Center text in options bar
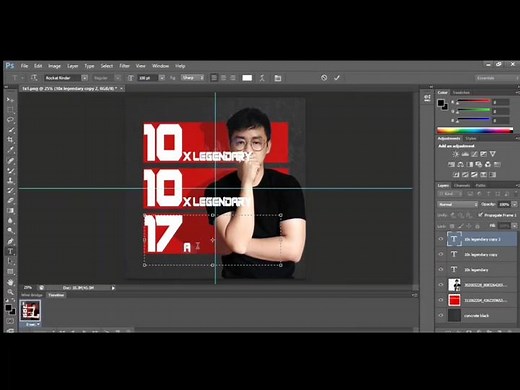Image resolution: width=520 pixels, height=390 pixels. [223, 78]
